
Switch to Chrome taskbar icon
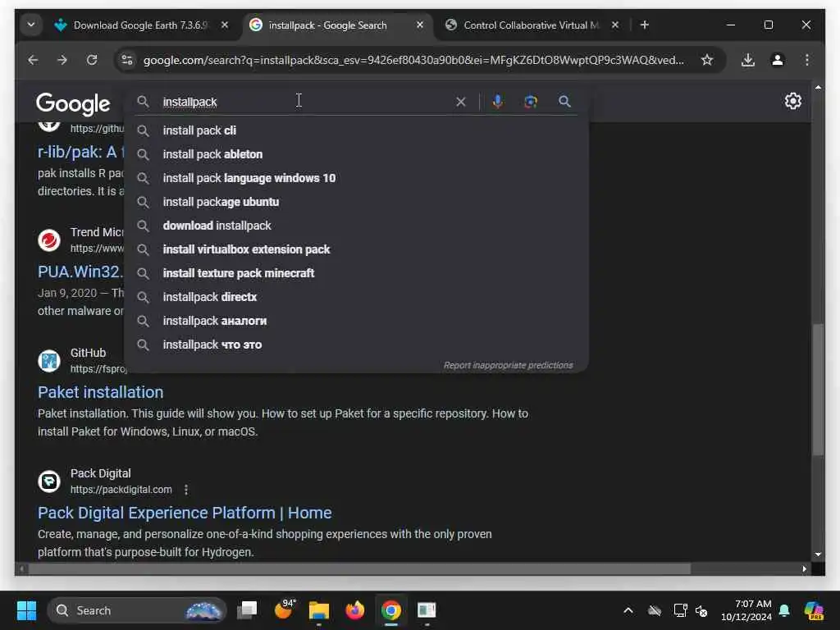coord(391,610)
